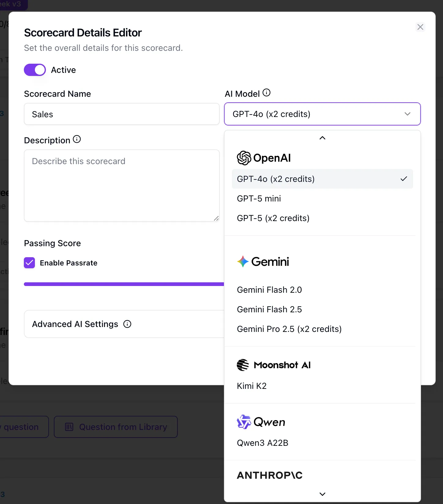The height and width of the screenshot is (504, 443).
Task: Click the library icon in Question from Library
Action: pos(69,427)
